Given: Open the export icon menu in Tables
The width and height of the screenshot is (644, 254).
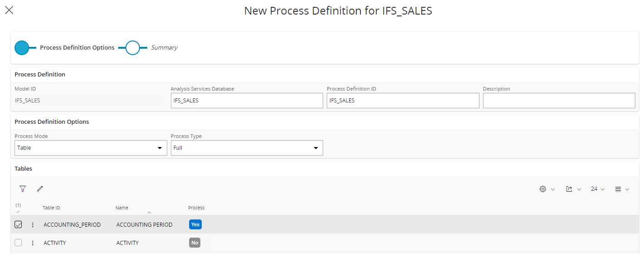Looking at the screenshot, I should click(573, 189).
